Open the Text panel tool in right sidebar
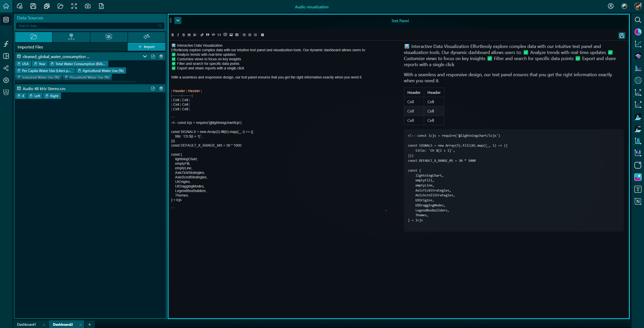This screenshot has width=644, height=328. [638, 189]
